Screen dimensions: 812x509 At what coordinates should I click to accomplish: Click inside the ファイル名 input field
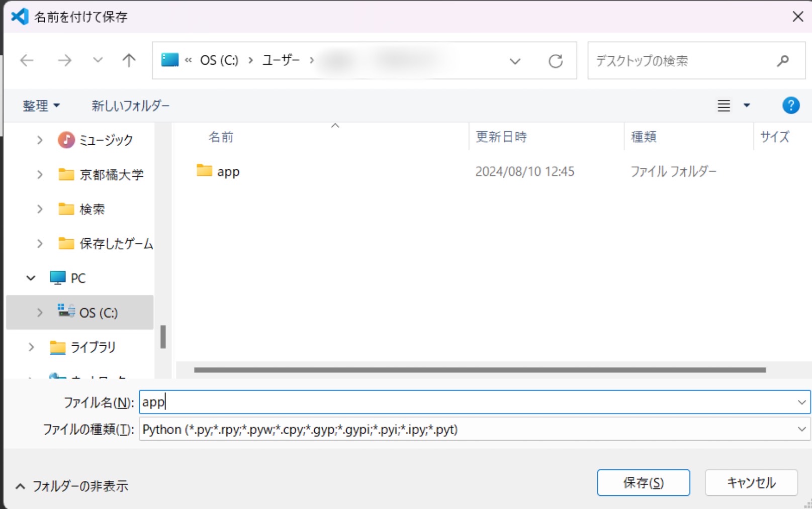click(x=352, y=402)
